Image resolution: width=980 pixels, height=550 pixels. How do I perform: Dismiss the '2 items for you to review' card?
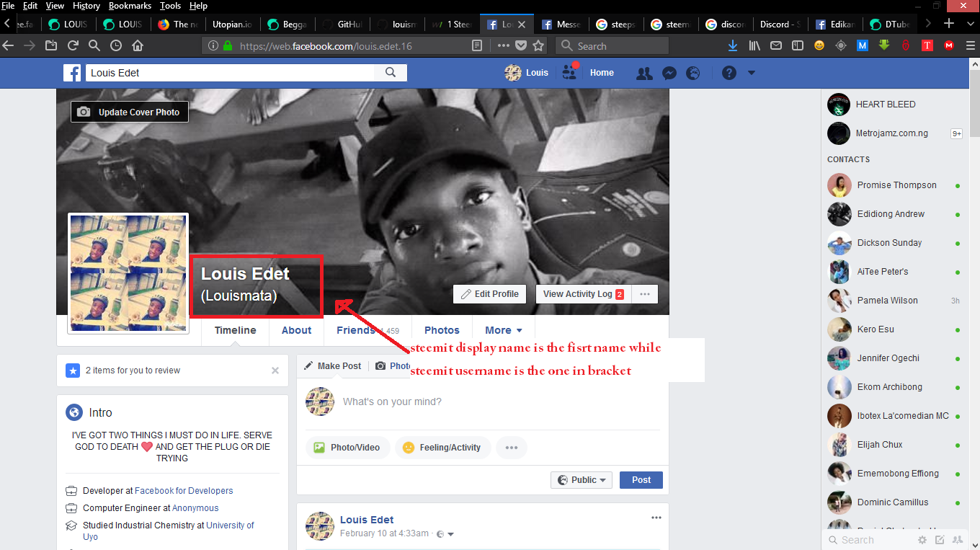[x=275, y=371]
